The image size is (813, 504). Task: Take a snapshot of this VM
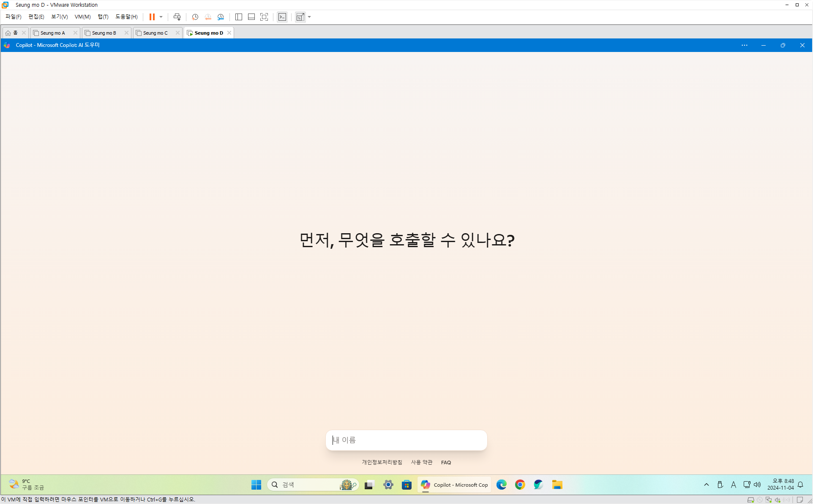pyautogui.click(x=195, y=17)
